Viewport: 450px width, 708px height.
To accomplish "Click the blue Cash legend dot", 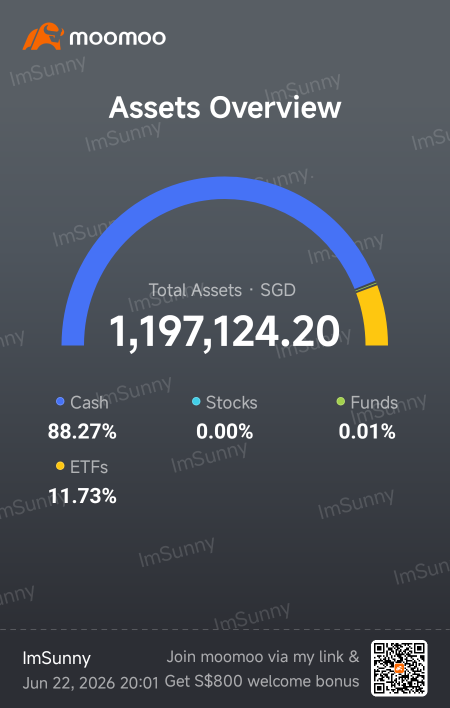I will (x=60, y=401).
